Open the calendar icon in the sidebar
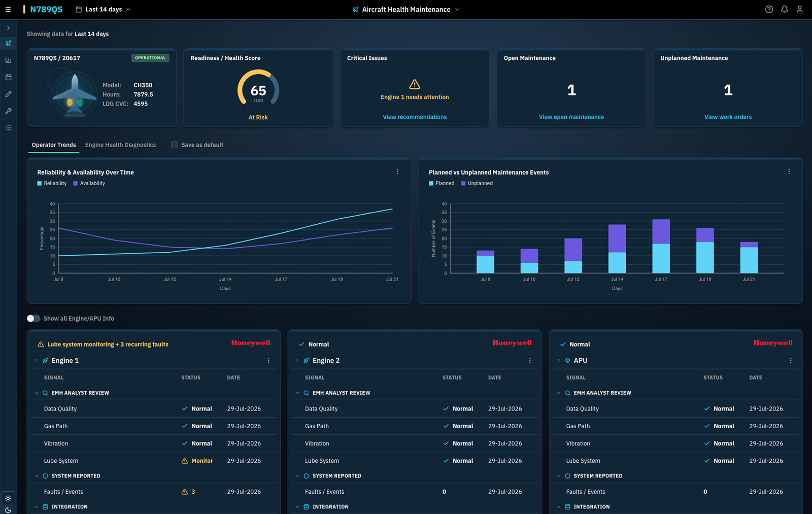This screenshot has width=812, height=514. (x=8, y=77)
